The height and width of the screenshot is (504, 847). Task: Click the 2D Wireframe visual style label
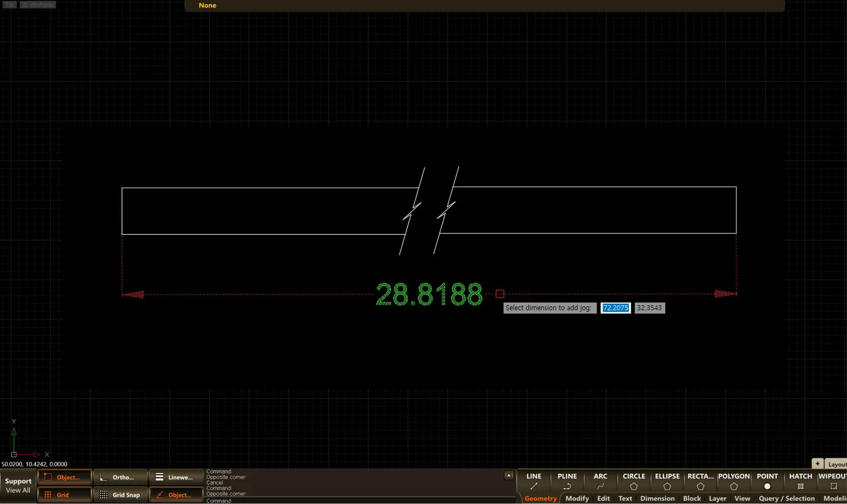coord(38,4)
